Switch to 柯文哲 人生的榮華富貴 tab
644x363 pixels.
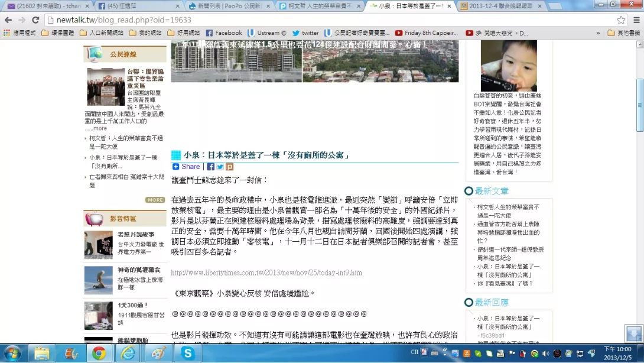coord(319,6)
